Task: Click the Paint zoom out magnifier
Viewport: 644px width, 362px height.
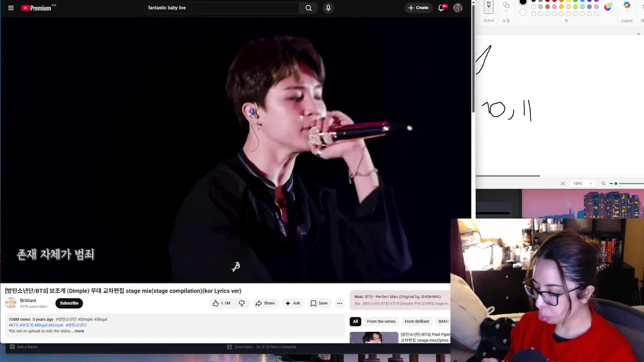Action: click(603, 184)
